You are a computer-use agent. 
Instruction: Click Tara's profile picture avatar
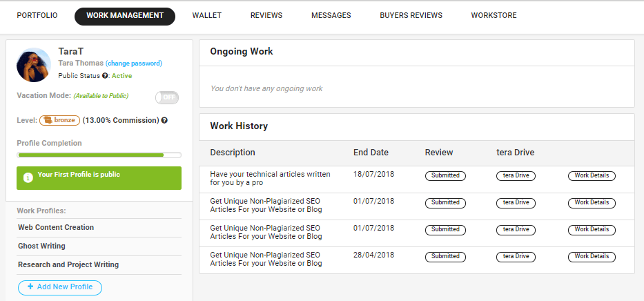tap(34, 65)
